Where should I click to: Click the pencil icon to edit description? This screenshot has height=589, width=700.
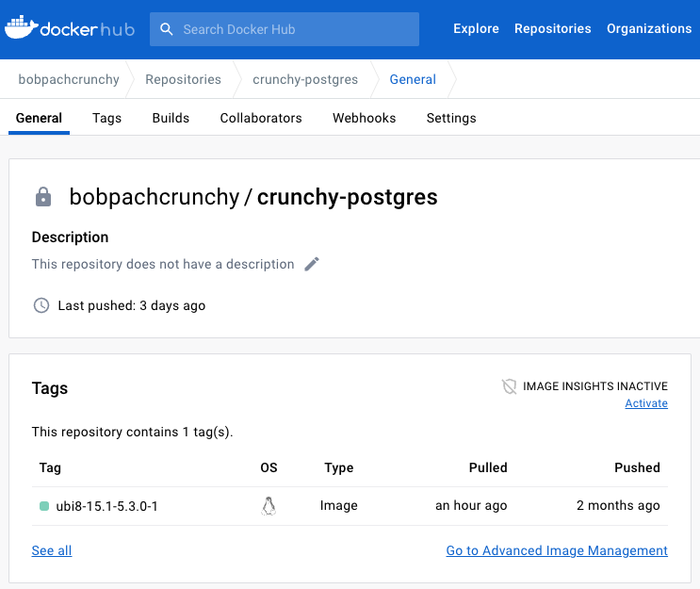[x=312, y=264]
